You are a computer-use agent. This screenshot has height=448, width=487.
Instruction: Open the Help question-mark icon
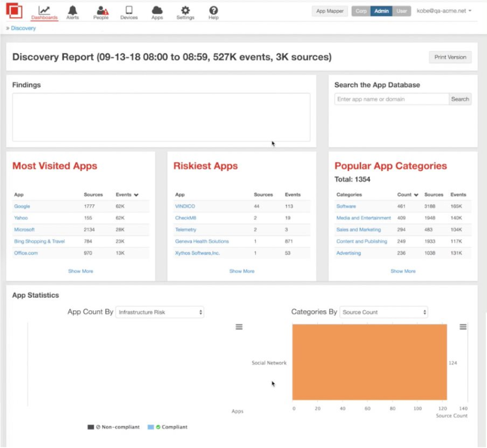(x=213, y=13)
